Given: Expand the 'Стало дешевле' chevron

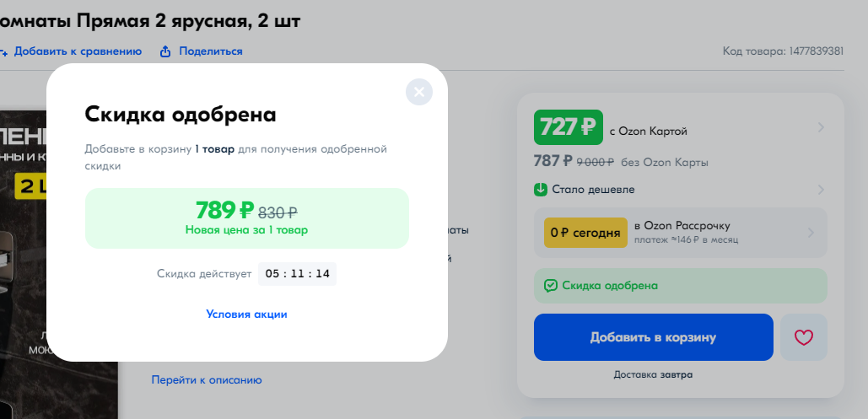Looking at the screenshot, I should point(821,189).
